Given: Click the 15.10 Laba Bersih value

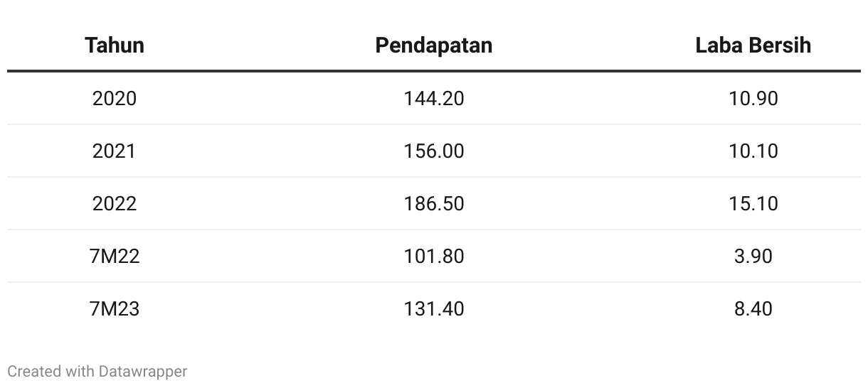Looking at the screenshot, I should (x=753, y=203).
